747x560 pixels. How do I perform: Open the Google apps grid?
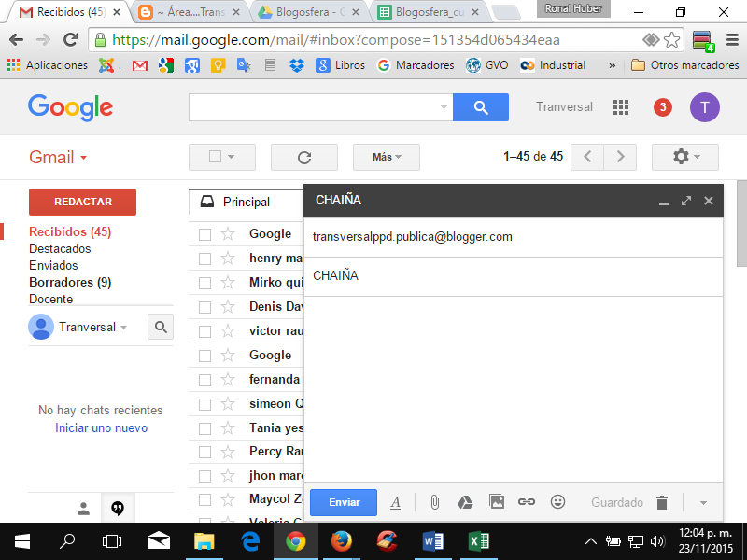621,107
